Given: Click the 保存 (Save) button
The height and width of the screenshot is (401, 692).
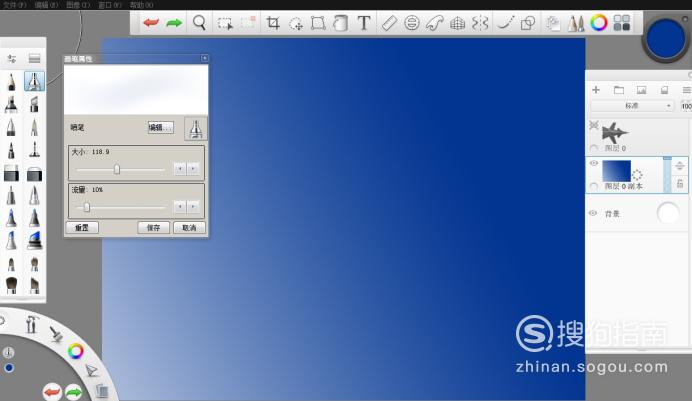Looking at the screenshot, I should tap(153, 228).
